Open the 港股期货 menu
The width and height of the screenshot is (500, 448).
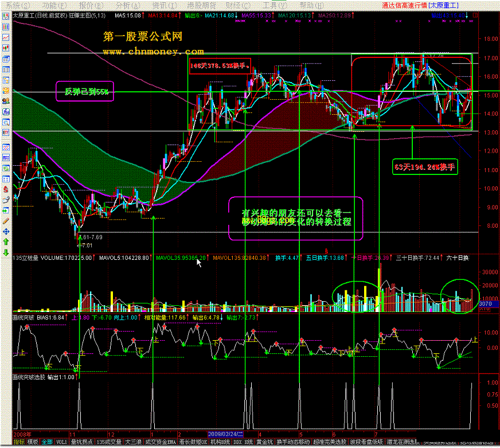point(201,5)
